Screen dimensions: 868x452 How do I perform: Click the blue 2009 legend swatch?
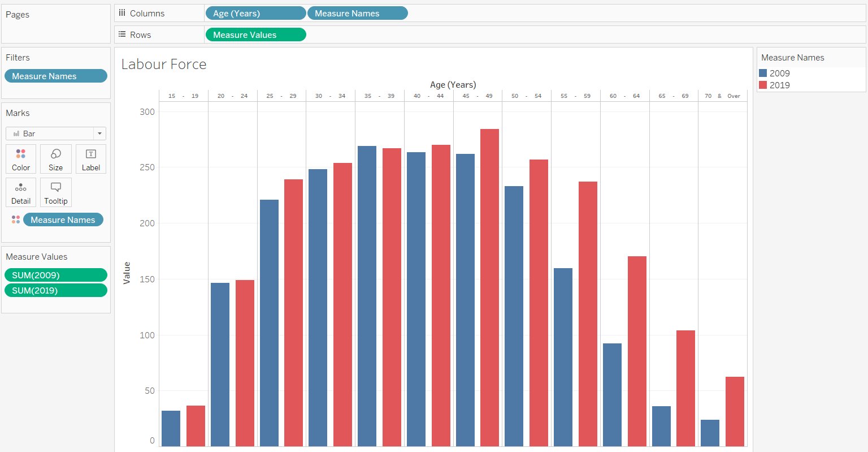click(x=763, y=73)
